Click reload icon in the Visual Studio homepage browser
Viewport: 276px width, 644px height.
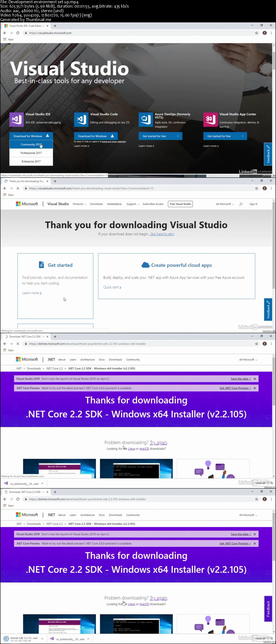(18, 33)
